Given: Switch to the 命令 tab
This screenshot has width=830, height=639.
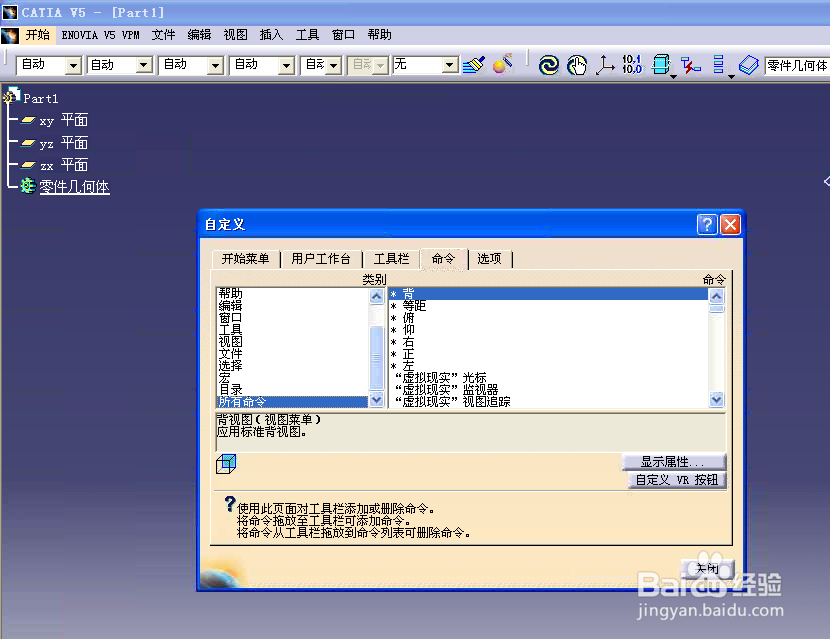Looking at the screenshot, I should tap(444, 258).
